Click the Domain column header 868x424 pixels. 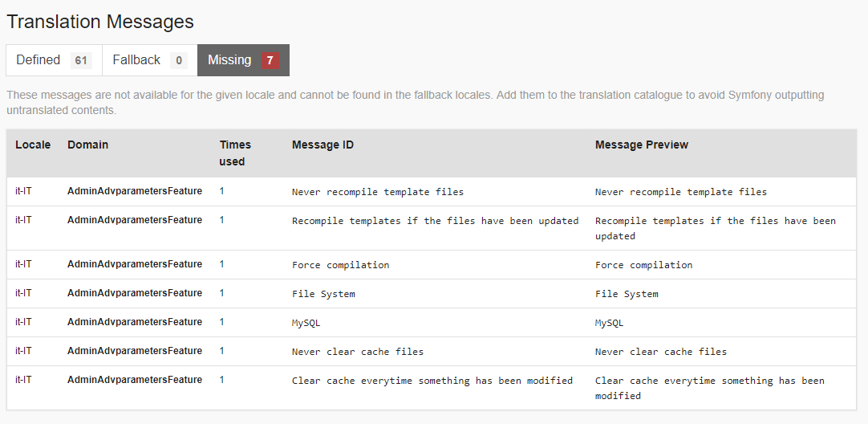coord(87,145)
